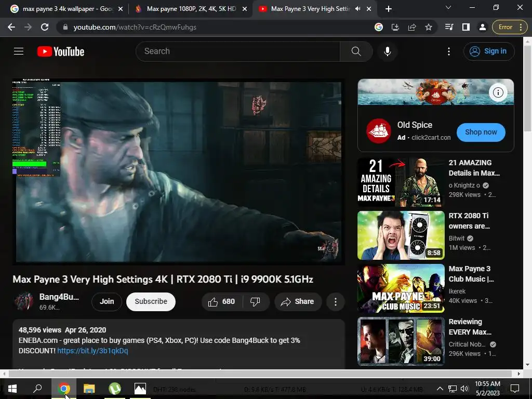Screen dimensions: 532x399
Task: Open Photos app in taskbar
Action: pos(140,389)
